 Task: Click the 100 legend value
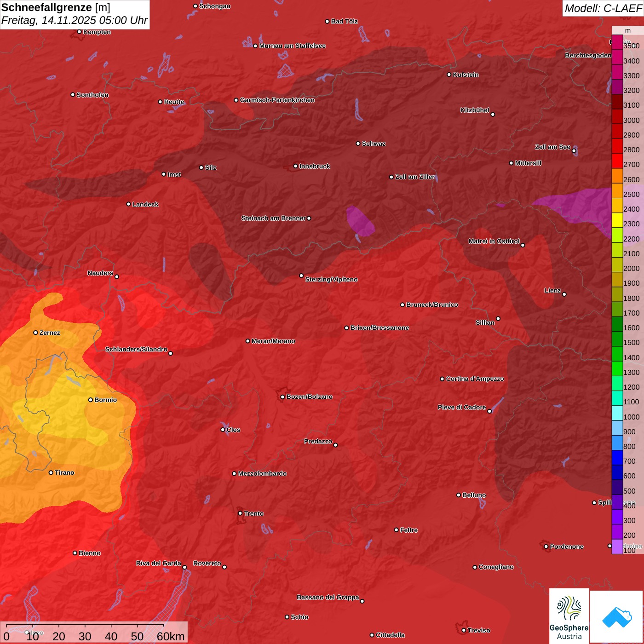tap(629, 550)
